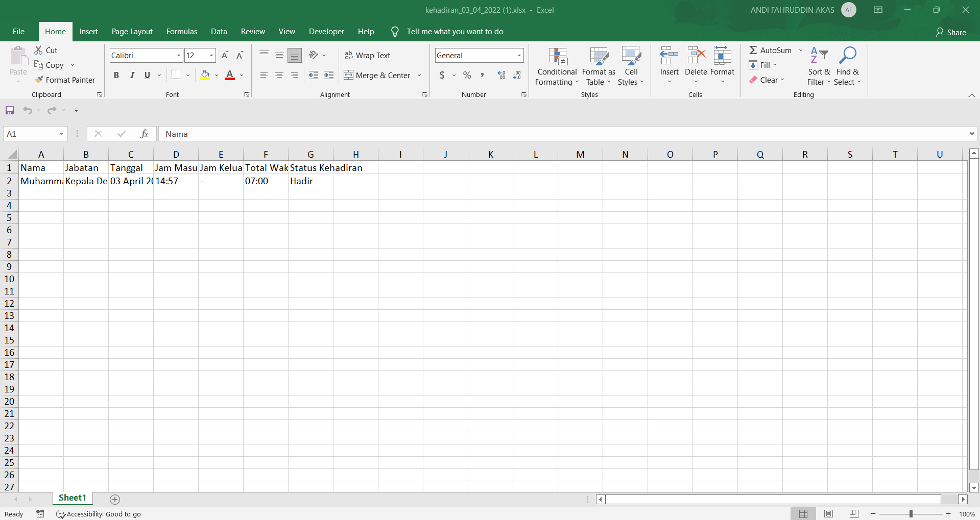
Task: Apply Percent Style format
Action: click(467, 75)
